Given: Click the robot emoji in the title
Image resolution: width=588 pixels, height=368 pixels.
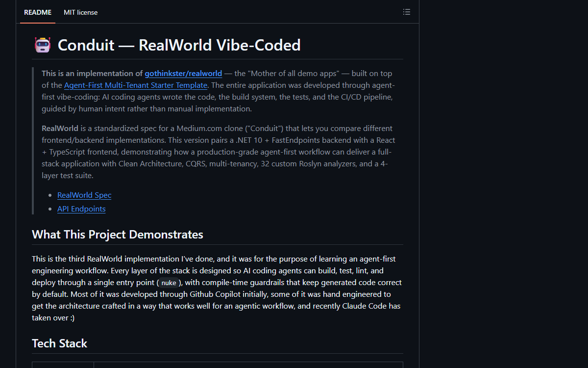Looking at the screenshot, I should (x=43, y=45).
